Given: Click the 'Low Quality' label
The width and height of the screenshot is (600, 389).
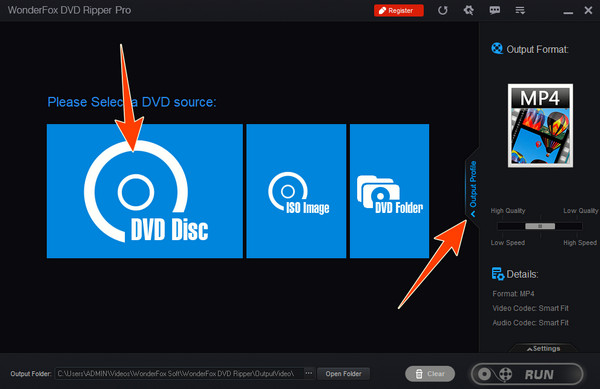Looking at the screenshot, I should (580, 211).
